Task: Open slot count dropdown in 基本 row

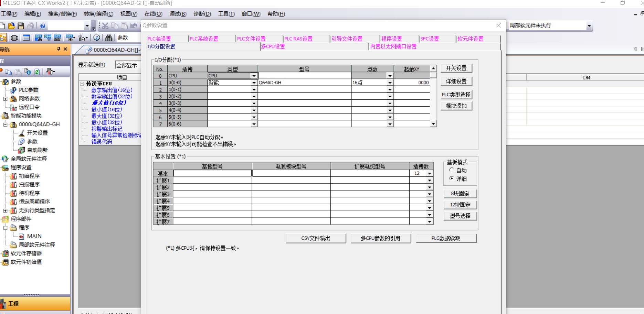Action: coord(429,174)
